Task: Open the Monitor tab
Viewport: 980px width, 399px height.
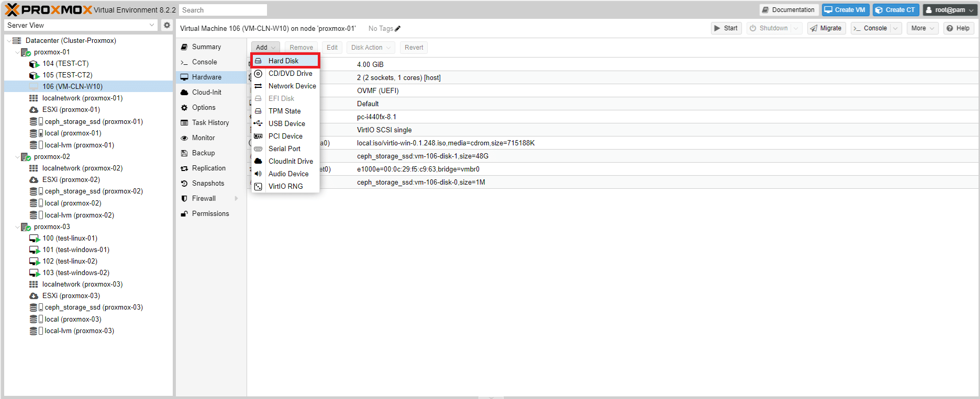Action: [x=211, y=138]
